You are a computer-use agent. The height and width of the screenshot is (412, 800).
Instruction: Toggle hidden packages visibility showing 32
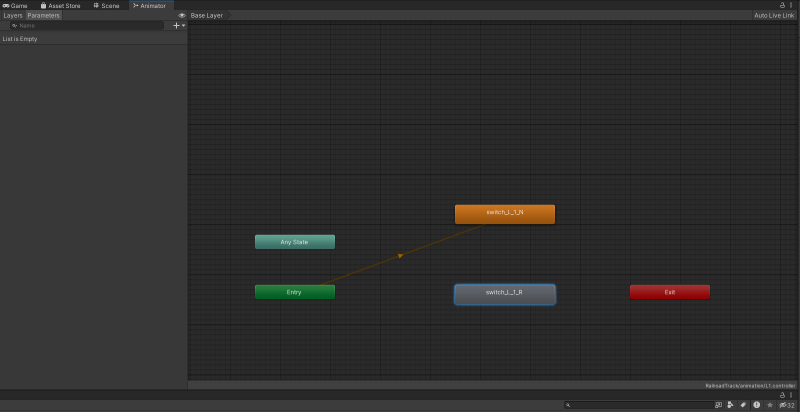coord(787,405)
